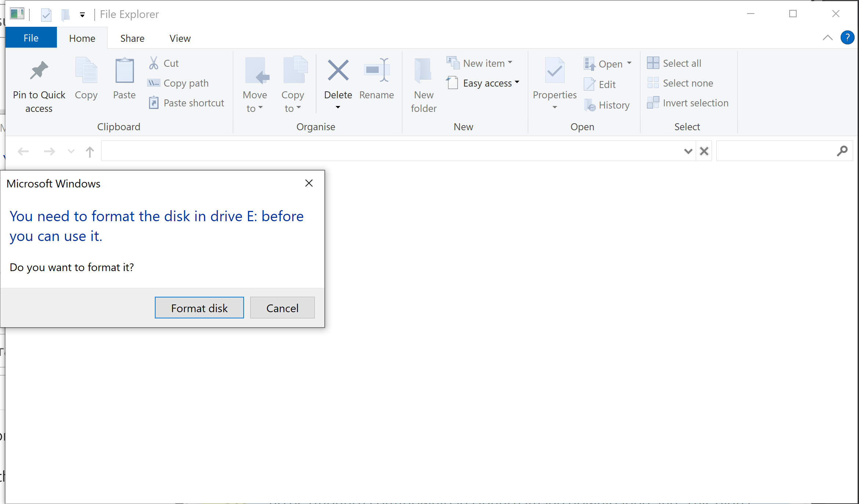
Task: Click the Select all icon in the ribbon
Action: pyautogui.click(x=653, y=63)
